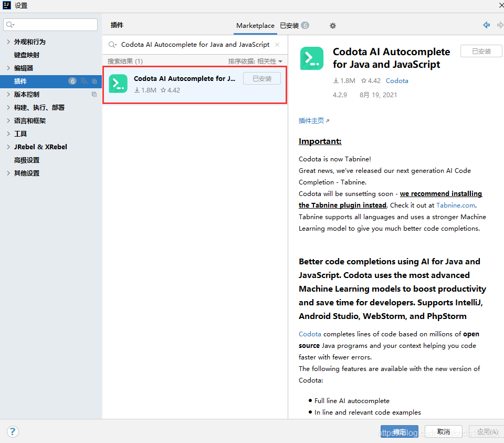The width and height of the screenshot is (504, 443).
Task: Expand the 工具 tree node
Action: (8, 133)
